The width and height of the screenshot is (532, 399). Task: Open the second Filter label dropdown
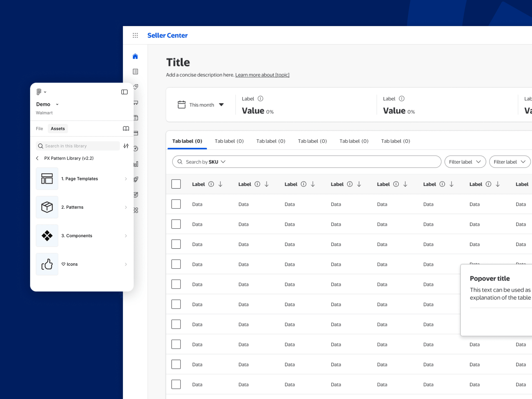(510, 162)
